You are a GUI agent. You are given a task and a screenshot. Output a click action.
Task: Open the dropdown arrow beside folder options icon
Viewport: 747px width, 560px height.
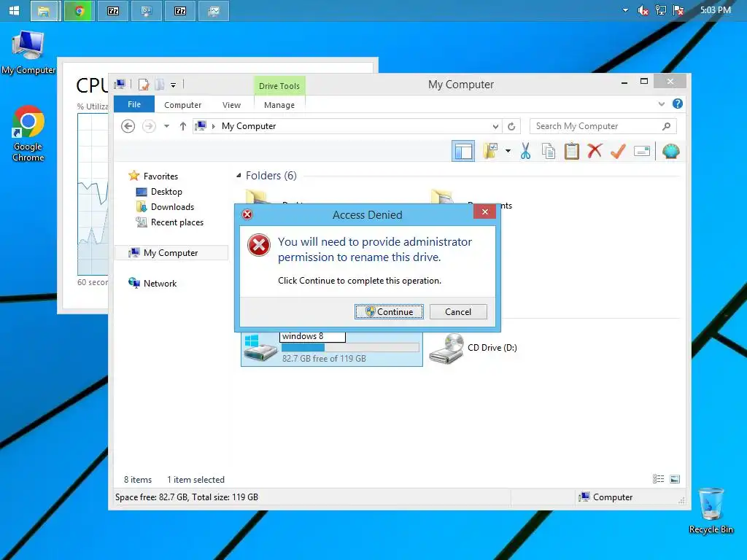508,152
